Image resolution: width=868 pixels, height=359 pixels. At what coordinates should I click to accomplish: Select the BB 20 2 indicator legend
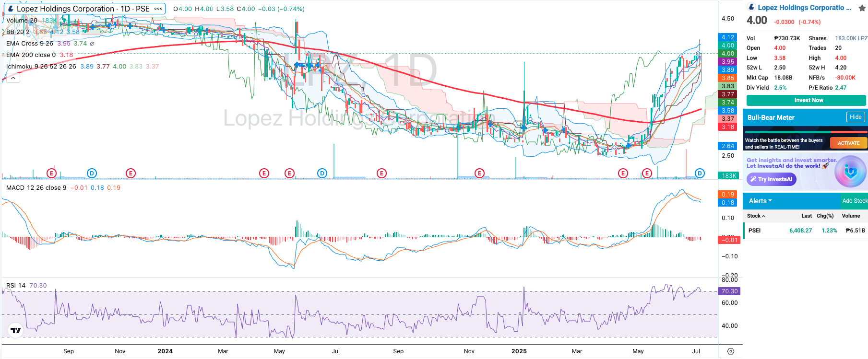point(18,32)
